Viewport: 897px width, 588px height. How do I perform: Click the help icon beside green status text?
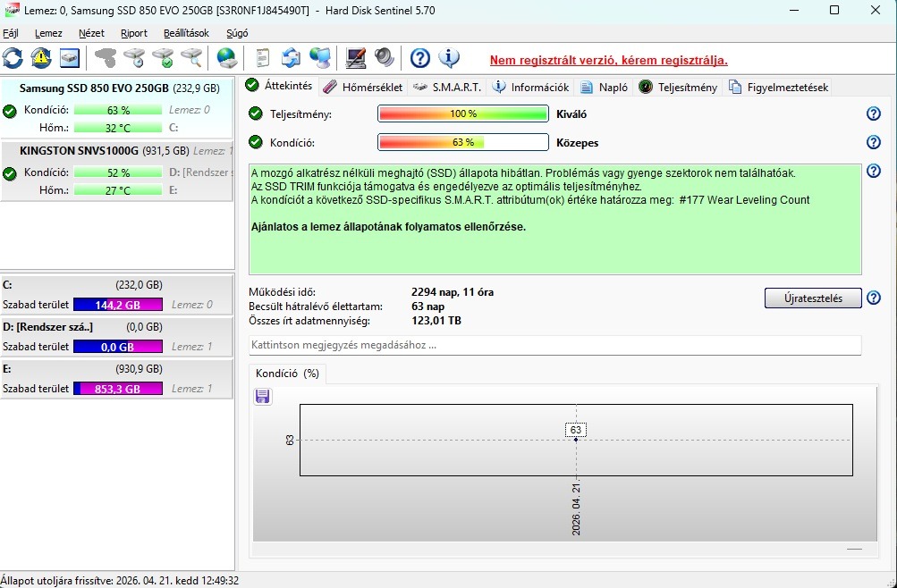874,171
